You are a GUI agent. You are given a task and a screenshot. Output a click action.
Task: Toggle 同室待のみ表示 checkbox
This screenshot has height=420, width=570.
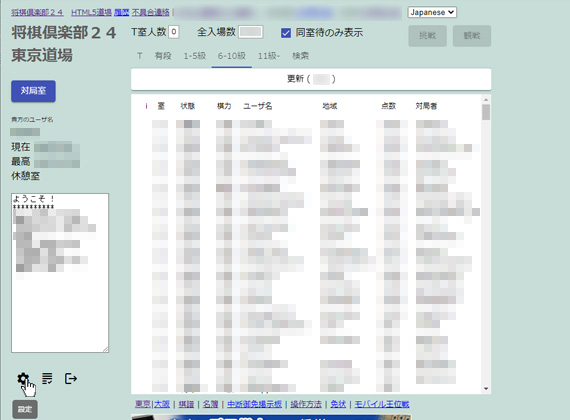(286, 33)
